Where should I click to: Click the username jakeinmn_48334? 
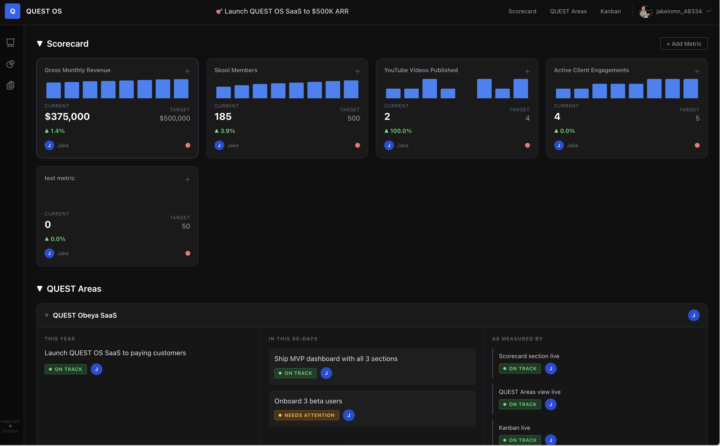coord(679,11)
